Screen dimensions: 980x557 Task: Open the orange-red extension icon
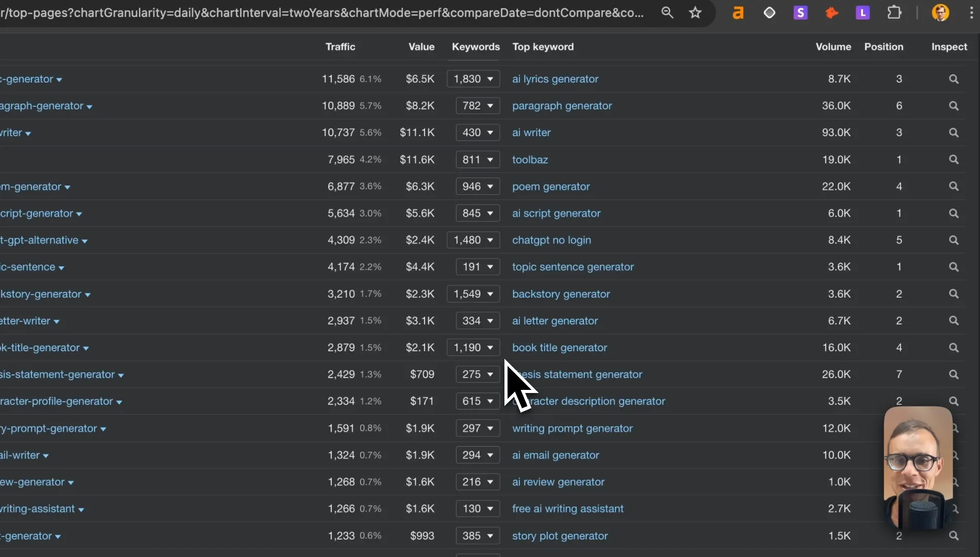(x=831, y=13)
